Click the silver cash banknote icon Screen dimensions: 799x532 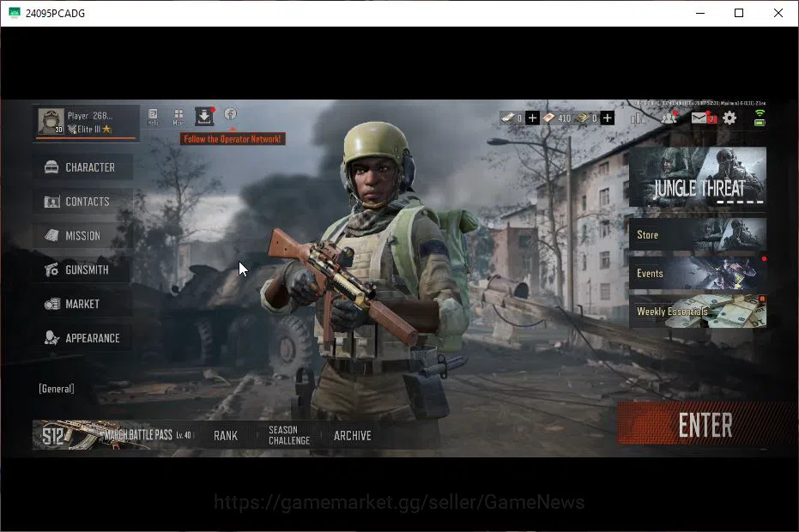pos(507,118)
